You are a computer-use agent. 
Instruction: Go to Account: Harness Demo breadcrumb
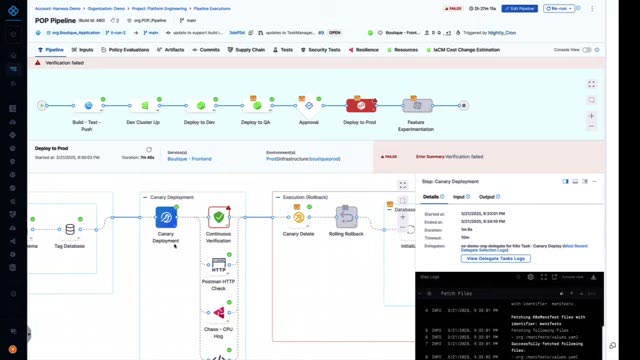58,9
